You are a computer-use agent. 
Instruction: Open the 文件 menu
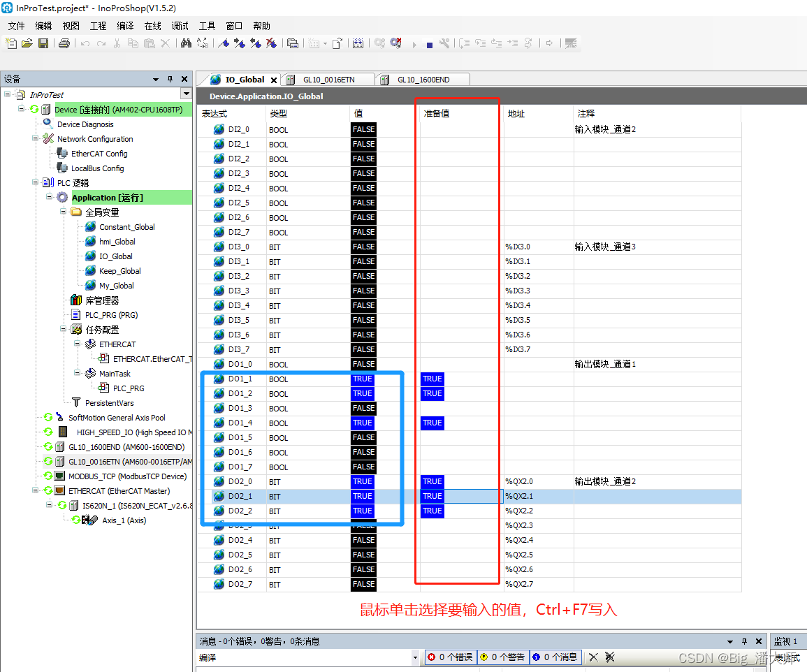coord(17,26)
